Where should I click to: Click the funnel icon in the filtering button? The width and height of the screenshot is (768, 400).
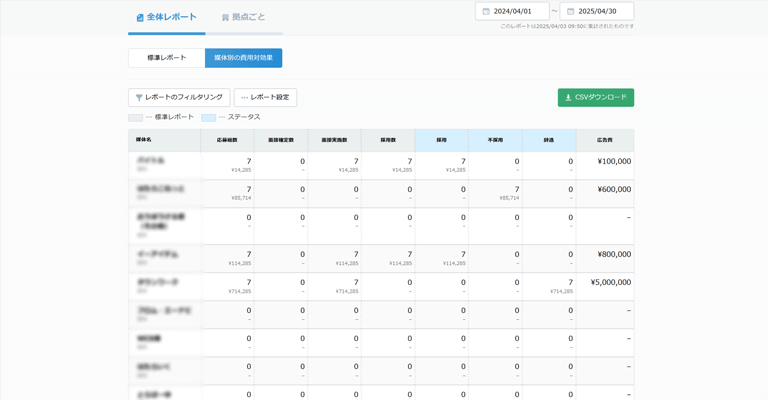pyautogui.click(x=139, y=98)
